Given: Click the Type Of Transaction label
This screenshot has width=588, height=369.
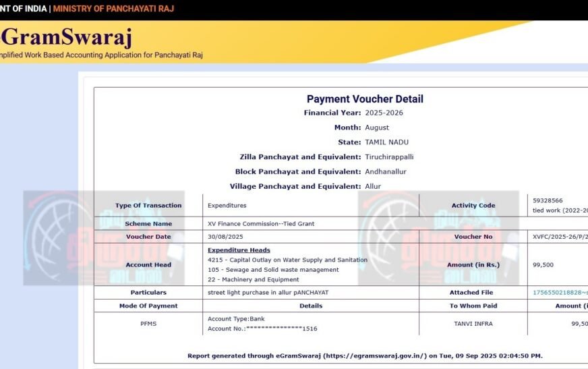Looking at the screenshot, I should 148,206.
